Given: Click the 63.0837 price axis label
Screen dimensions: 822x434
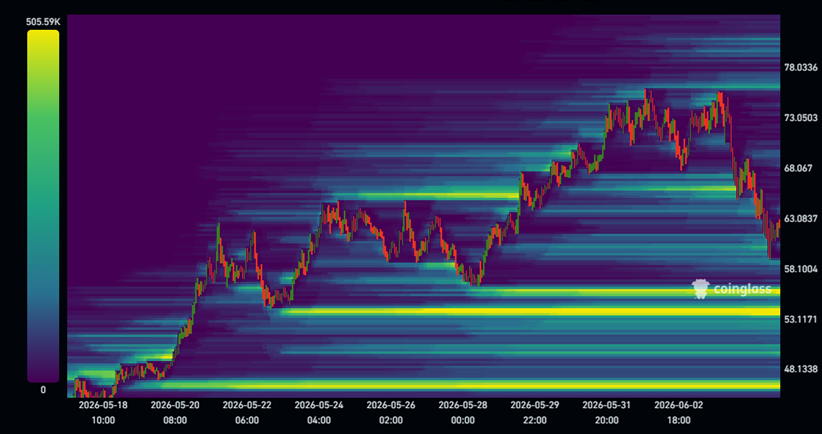Looking at the screenshot, I should pos(801,218).
